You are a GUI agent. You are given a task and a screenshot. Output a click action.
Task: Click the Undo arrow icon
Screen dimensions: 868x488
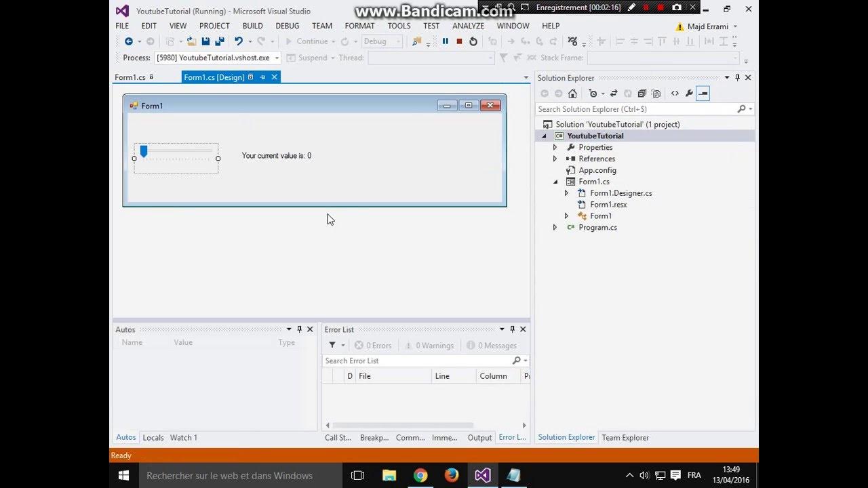point(238,41)
